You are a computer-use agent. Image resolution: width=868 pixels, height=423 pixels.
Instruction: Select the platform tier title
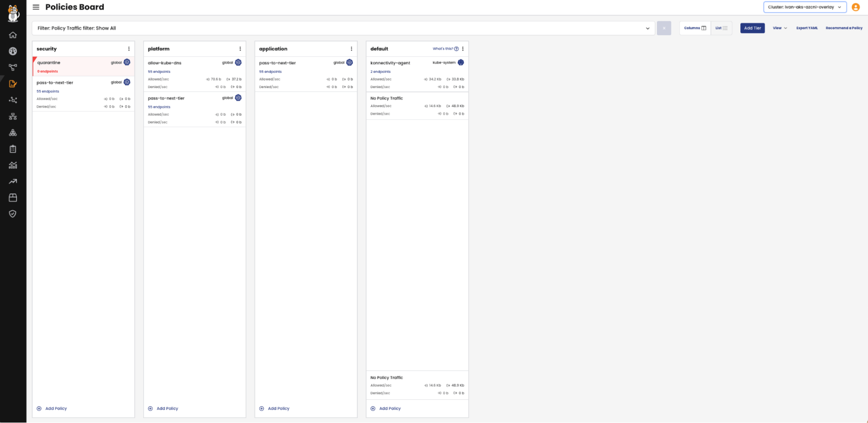click(158, 49)
